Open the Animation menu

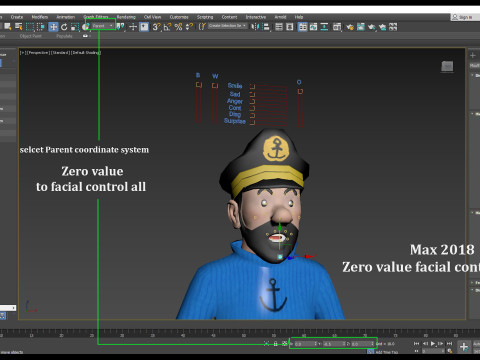[x=65, y=17]
